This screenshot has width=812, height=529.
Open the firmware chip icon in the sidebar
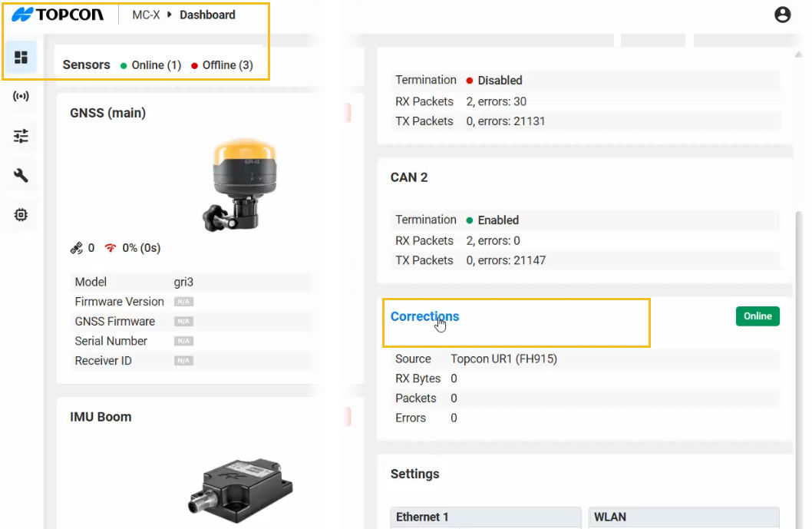click(20, 215)
